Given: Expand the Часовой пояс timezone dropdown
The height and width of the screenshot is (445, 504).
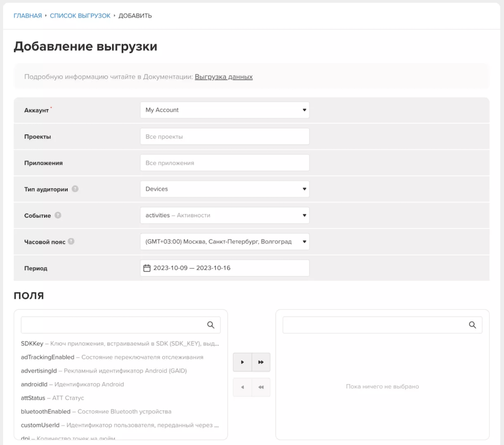Looking at the screenshot, I should [x=224, y=241].
